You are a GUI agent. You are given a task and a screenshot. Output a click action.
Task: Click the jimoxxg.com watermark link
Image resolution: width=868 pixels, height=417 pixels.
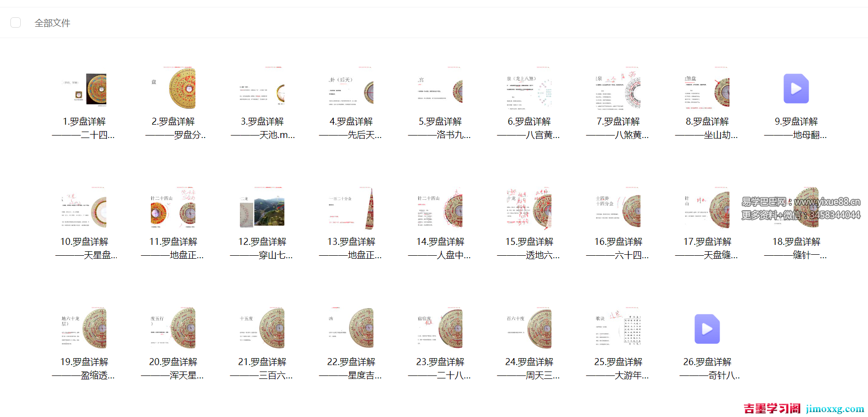point(835,409)
